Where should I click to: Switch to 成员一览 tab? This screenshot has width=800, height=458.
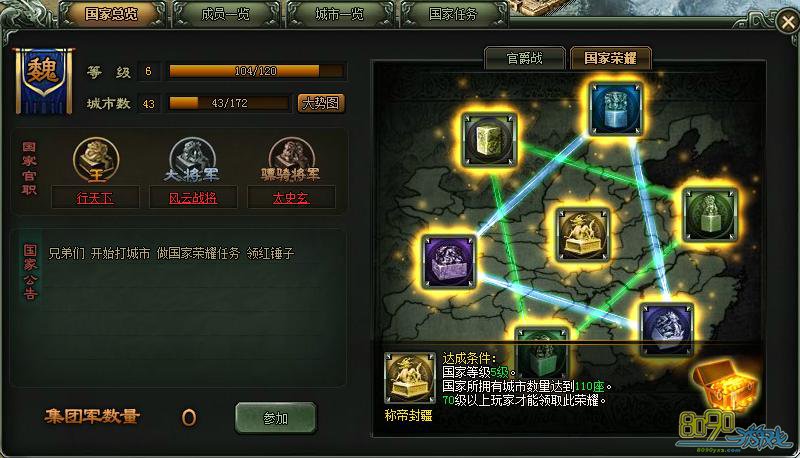tap(226, 14)
